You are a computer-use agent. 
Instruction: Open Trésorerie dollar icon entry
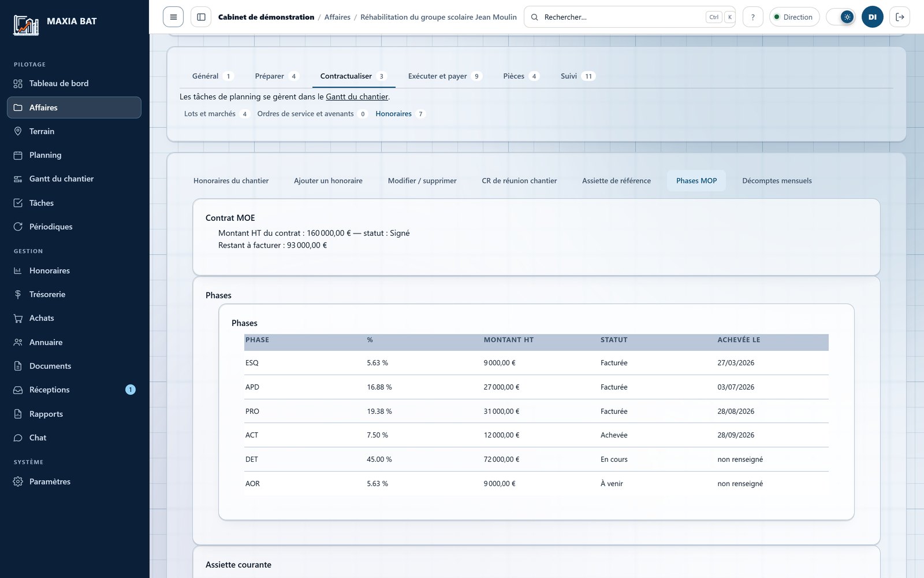tap(74, 294)
